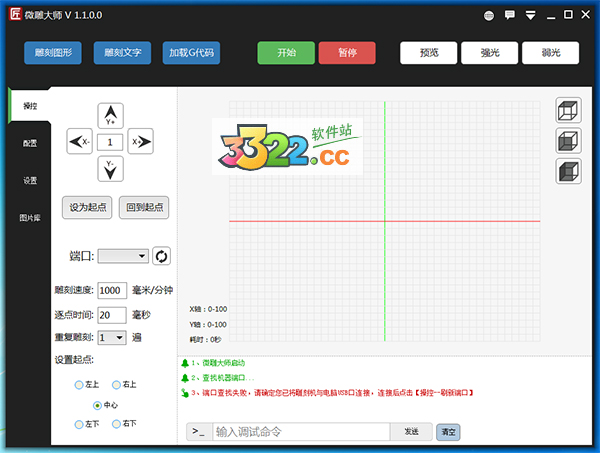Image resolution: width=600 pixels, height=453 pixels.
Task: Select the fully shaded cube view icon
Action: pos(568,171)
